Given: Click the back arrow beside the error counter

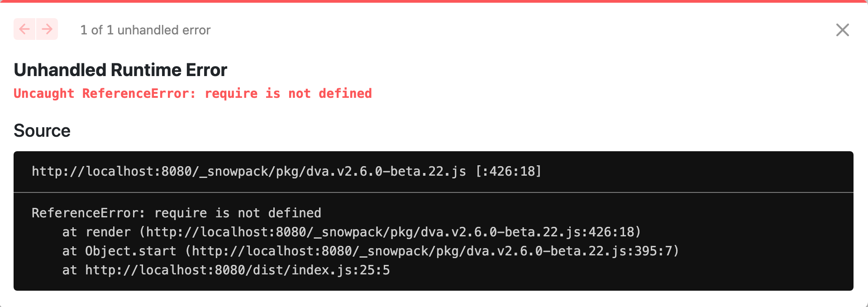Looking at the screenshot, I should [24, 29].
